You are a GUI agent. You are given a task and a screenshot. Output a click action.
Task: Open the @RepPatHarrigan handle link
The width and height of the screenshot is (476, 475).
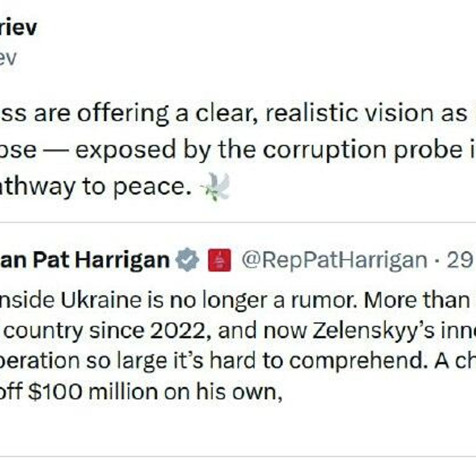(334, 260)
